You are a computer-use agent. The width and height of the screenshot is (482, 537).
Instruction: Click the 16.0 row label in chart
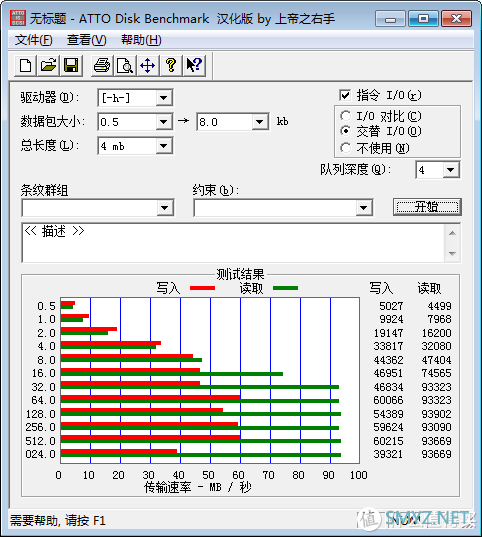(44, 373)
